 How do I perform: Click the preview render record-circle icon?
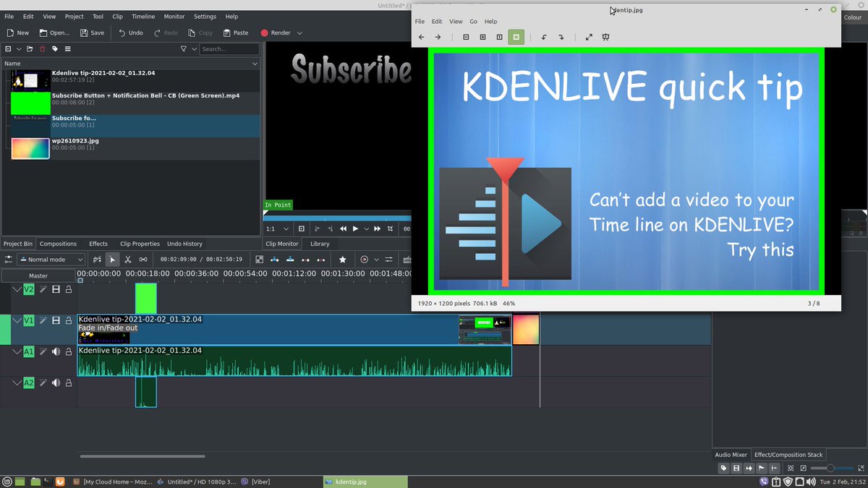coord(365,260)
